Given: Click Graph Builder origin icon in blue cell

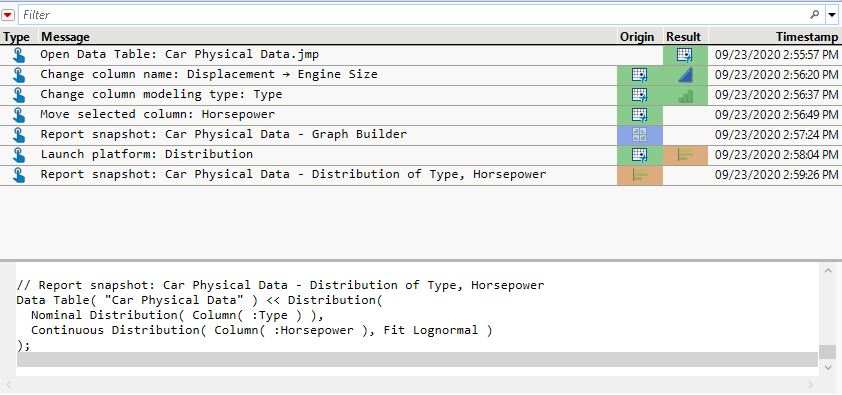Looking at the screenshot, I should pyautogui.click(x=640, y=135).
